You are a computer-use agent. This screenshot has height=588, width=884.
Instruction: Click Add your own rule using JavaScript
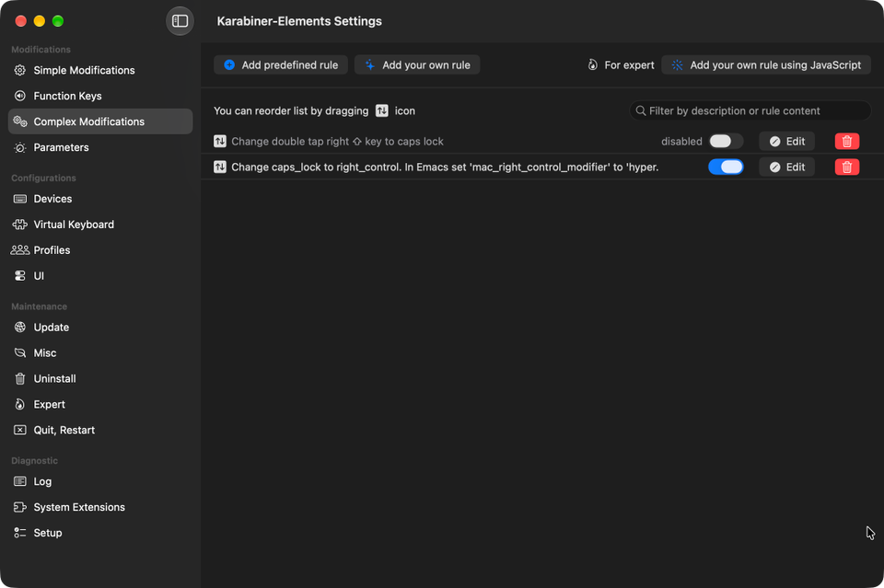(x=766, y=64)
